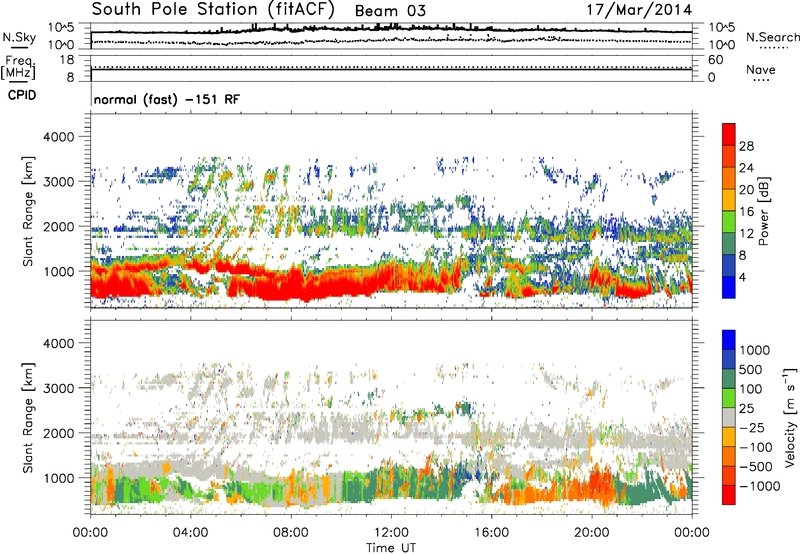Click the "08:00" time axis label
This screenshot has height=554, width=800.
click(x=291, y=533)
